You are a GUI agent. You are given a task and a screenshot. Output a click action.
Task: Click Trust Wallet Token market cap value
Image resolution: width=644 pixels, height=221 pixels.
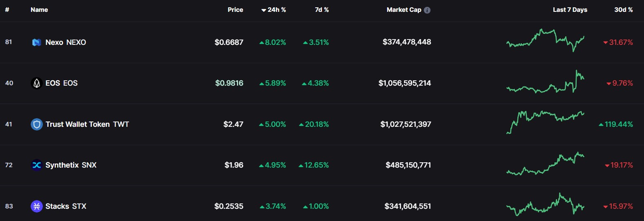click(406, 124)
